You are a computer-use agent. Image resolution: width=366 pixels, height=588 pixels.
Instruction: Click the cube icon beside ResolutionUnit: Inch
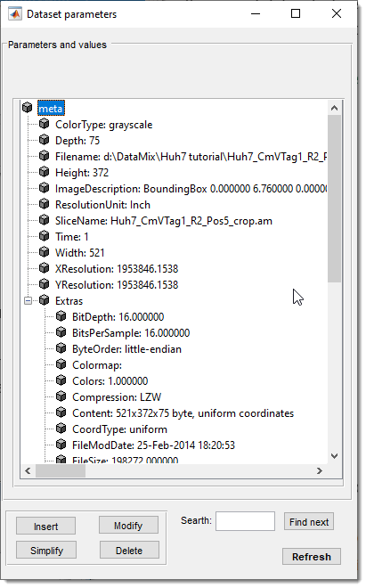point(45,204)
